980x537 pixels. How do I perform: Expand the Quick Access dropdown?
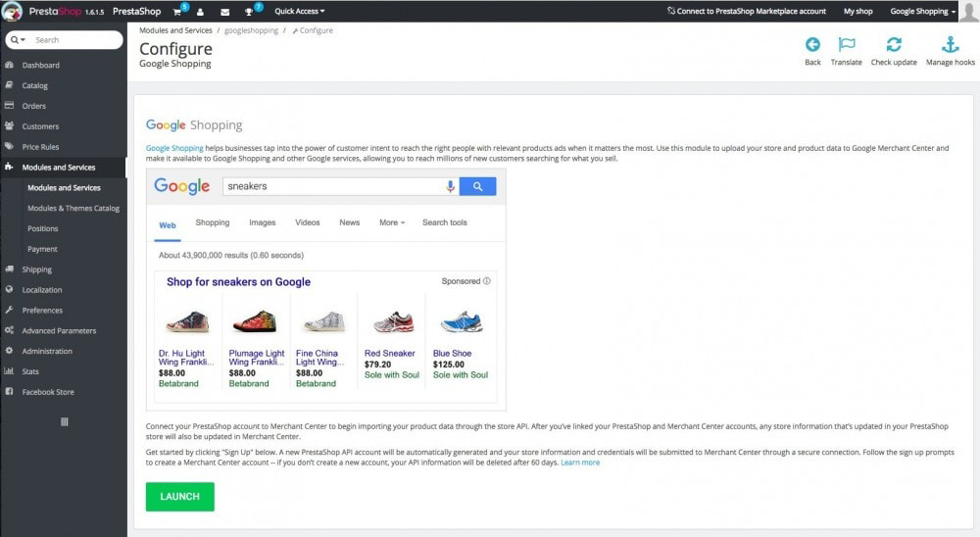coord(299,11)
